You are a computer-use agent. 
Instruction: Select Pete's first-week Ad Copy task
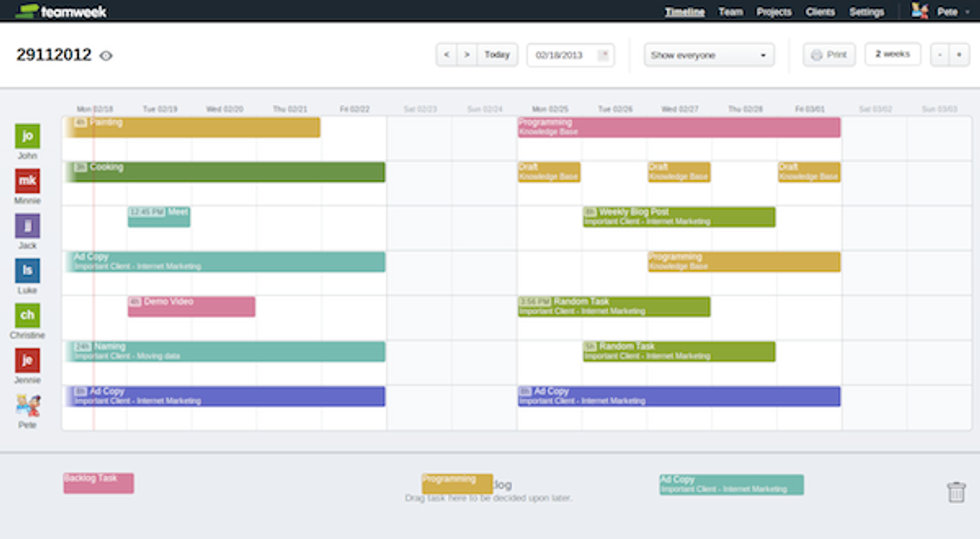225,396
